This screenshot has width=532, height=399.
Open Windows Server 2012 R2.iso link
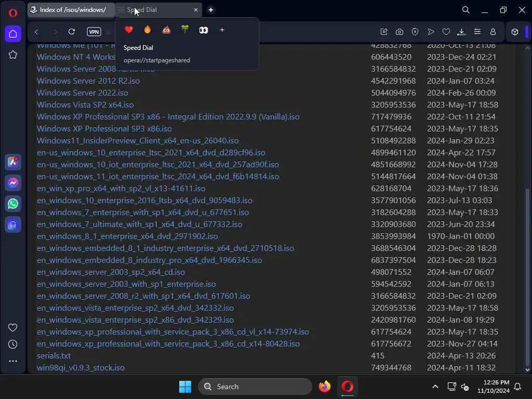coord(88,81)
